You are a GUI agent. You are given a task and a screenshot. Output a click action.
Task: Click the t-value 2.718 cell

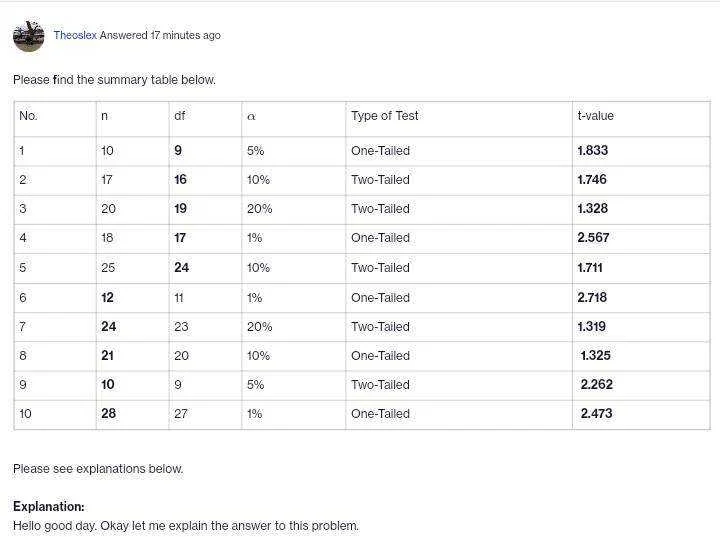point(641,298)
